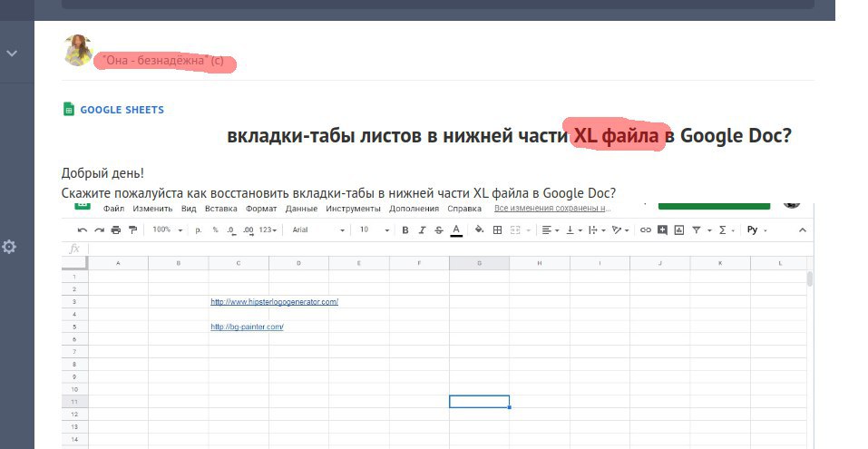Open the fill color paint bucket
The width and height of the screenshot is (868, 449).
tap(480, 229)
